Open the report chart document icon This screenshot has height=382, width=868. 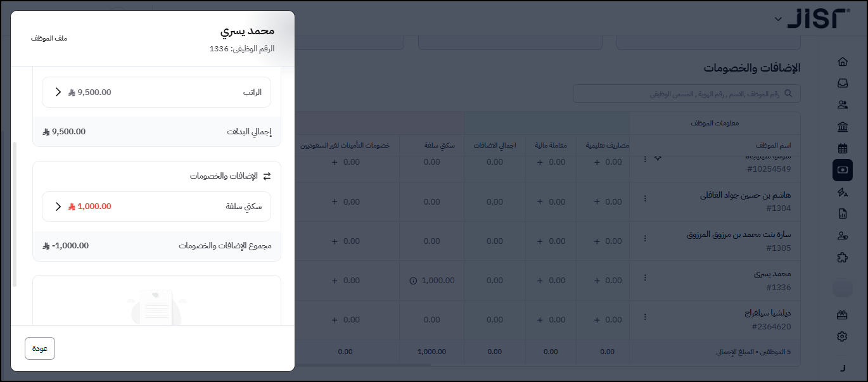point(842,214)
